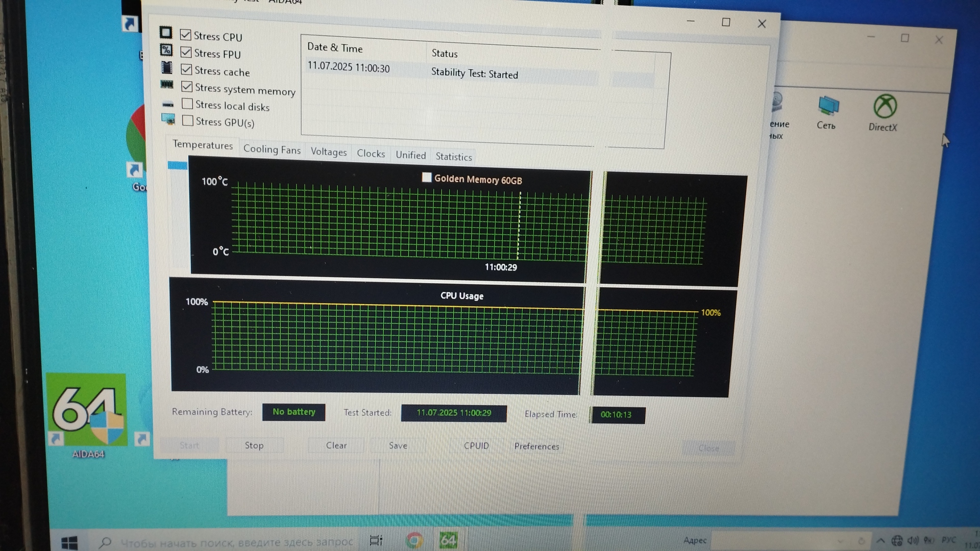This screenshot has width=980, height=551.
Task: Switch to Cooling Fans tab
Action: click(272, 149)
